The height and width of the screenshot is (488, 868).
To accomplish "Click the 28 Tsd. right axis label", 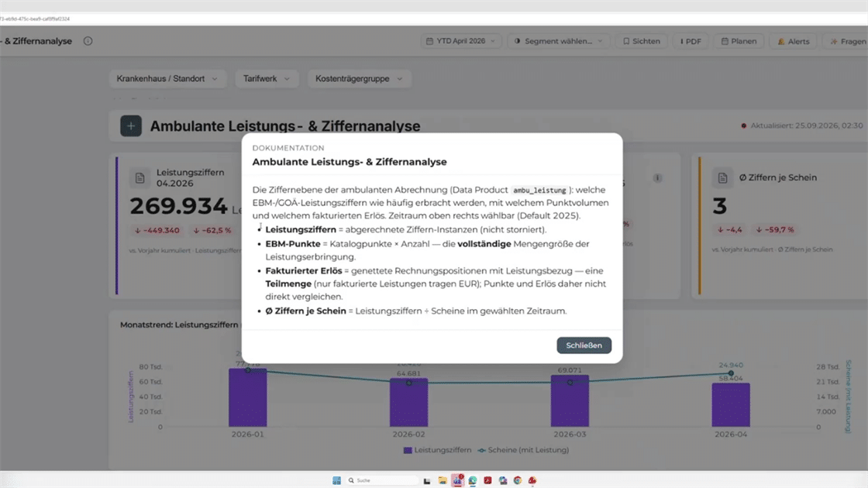I will click(x=828, y=367).
